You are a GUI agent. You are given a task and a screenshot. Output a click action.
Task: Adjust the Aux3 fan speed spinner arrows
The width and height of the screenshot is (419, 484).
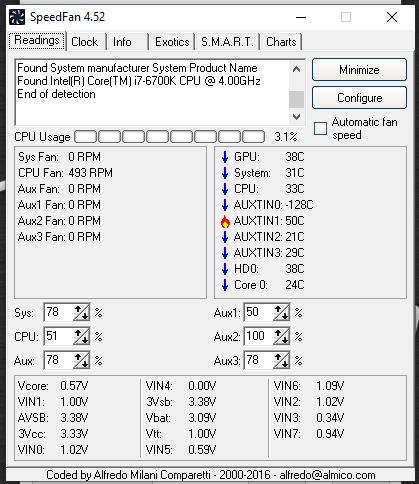[281, 360]
